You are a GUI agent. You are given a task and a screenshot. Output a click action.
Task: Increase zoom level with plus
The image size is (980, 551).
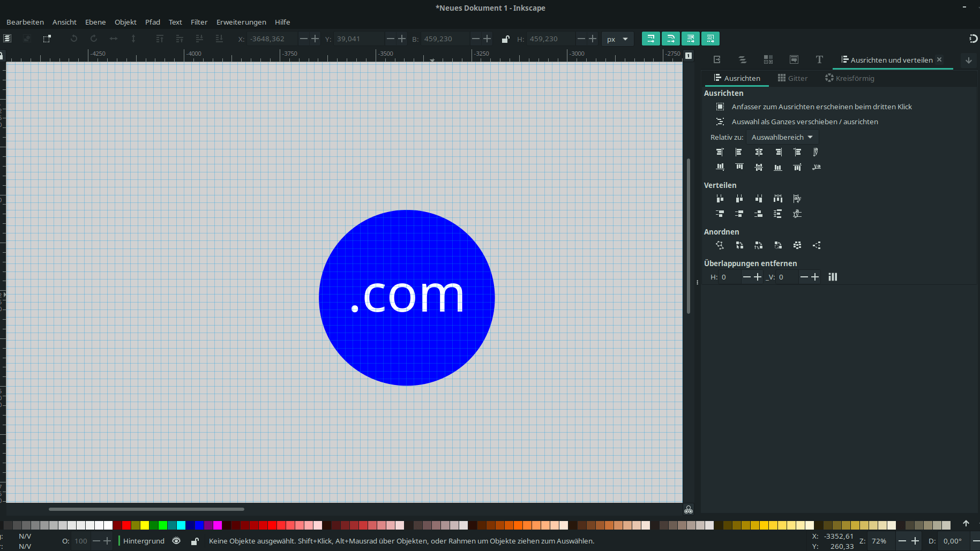tap(915, 541)
